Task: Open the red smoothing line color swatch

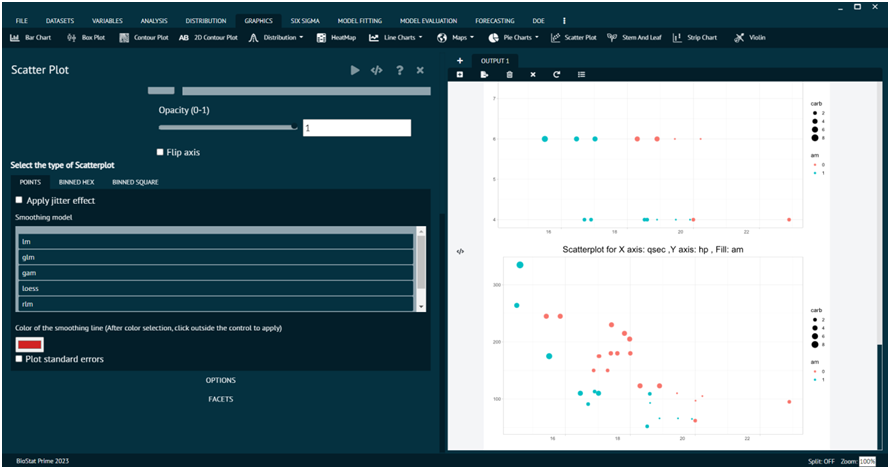Action: point(30,344)
